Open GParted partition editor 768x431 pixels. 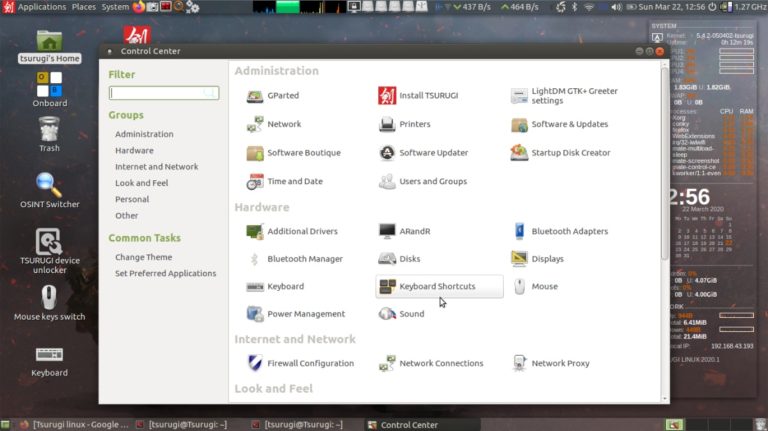point(273,96)
